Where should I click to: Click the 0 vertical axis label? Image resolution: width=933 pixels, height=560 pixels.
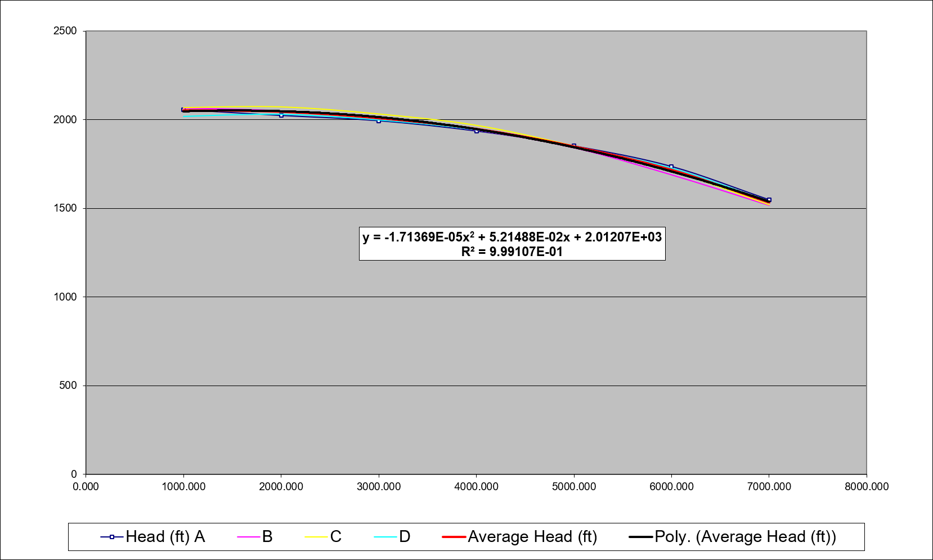pos(74,474)
